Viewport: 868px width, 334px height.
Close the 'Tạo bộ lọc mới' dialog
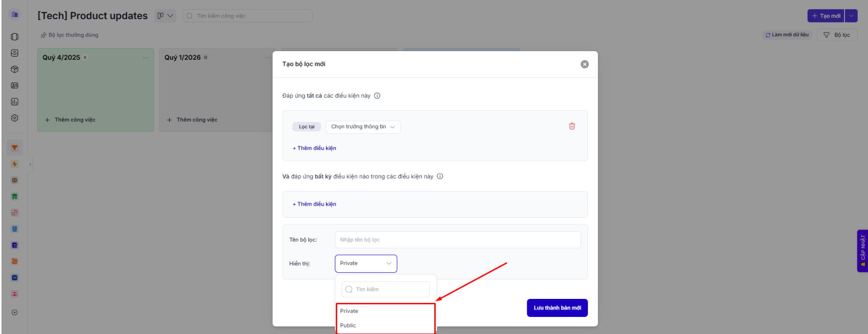(x=584, y=64)
